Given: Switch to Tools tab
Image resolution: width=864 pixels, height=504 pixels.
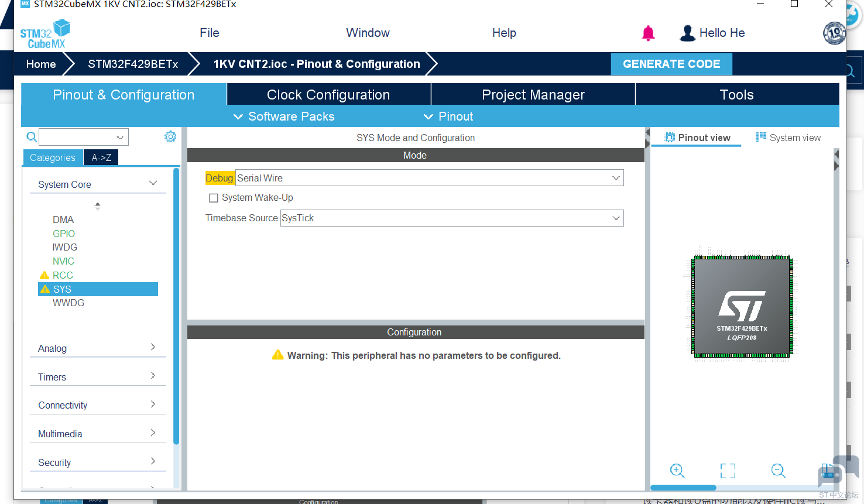Looking at the screenshot, I should click(x=737, y=94).
